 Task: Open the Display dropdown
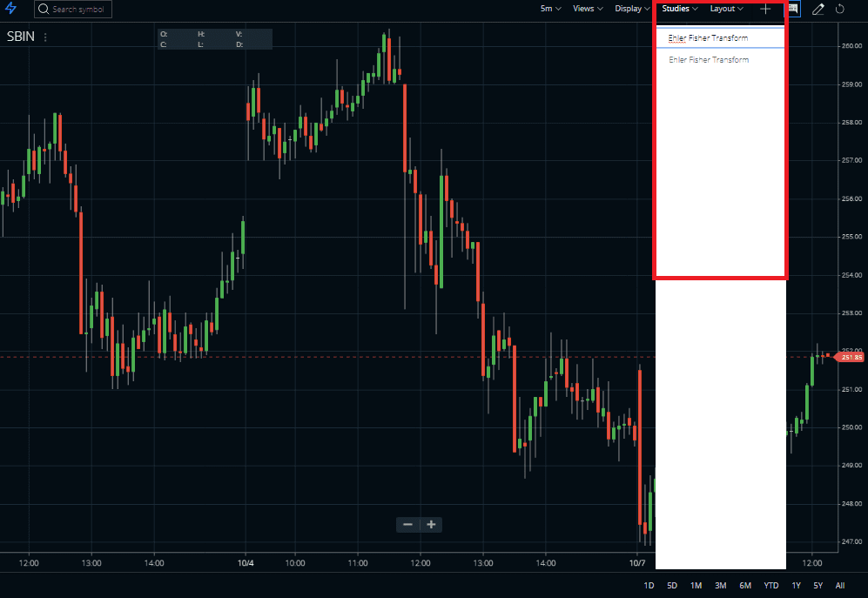[x=632, y=9]
